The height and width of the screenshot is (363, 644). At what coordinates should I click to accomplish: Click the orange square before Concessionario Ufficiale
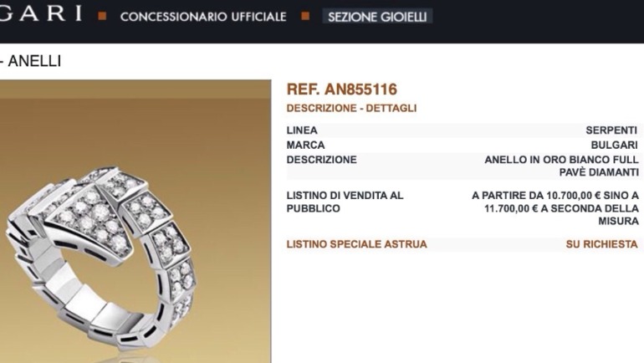102,16
